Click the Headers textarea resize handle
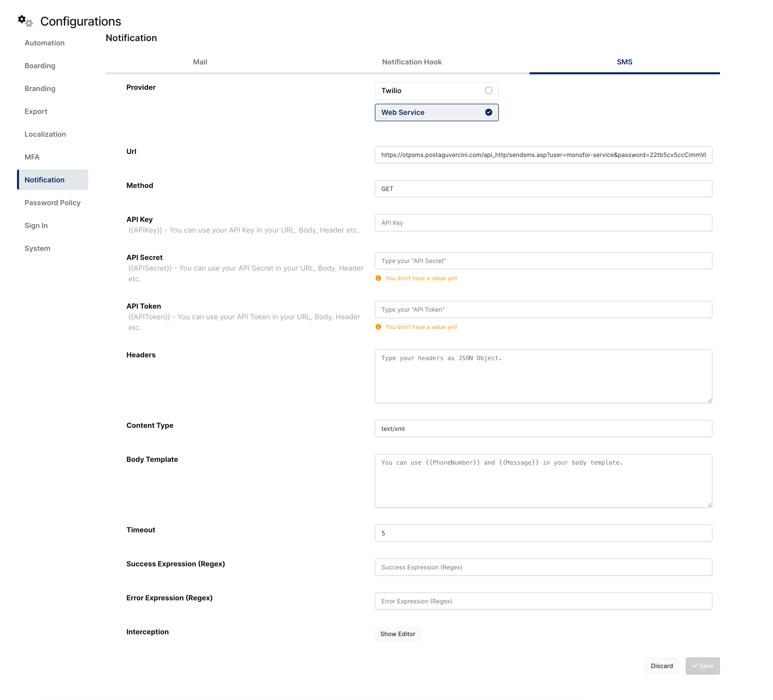773x700 pixels. coord(709,400)
